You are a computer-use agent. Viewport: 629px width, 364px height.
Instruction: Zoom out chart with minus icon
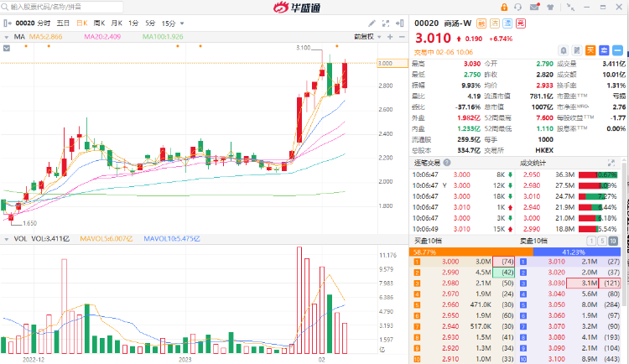point(402,37)
